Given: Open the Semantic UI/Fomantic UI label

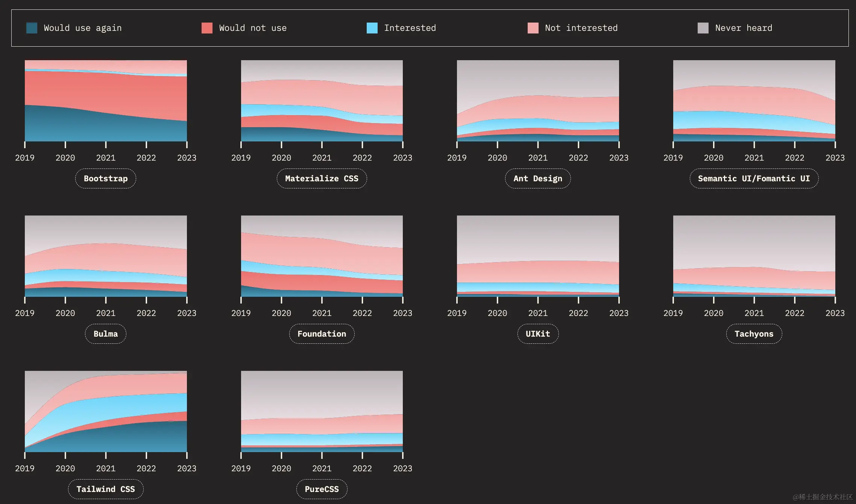Looking at the screenshot, I should [754, 179].
